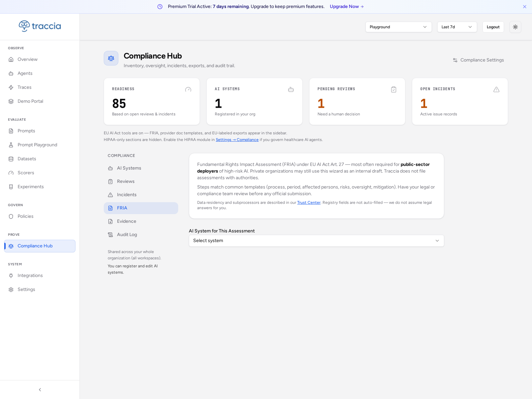Click the Upgrade Now link
The width and height of the screenshot is (532, 399).
pyautogui.click(x=347, y=7)
